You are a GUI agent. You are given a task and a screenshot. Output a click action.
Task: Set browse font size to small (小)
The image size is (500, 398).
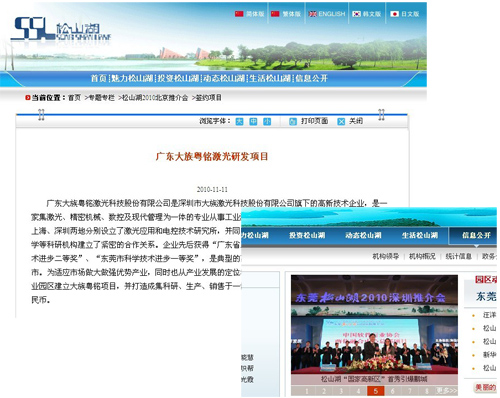click(x=267, y=122)
